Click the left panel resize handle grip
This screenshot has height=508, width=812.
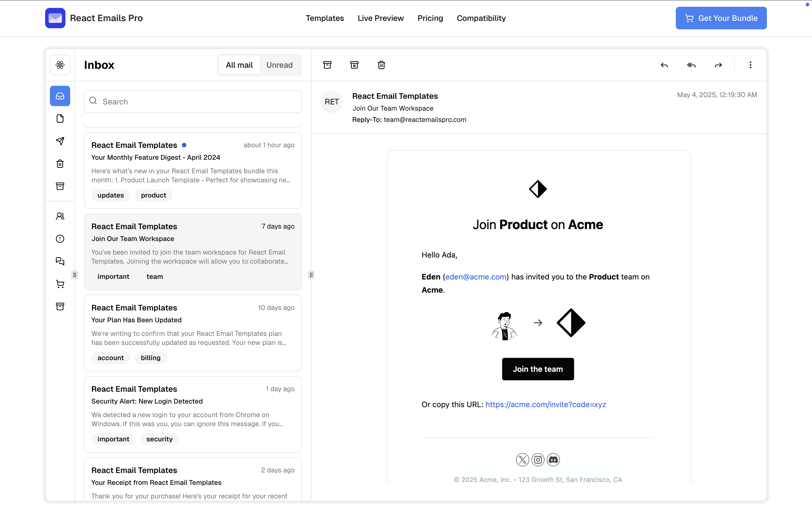75,275
